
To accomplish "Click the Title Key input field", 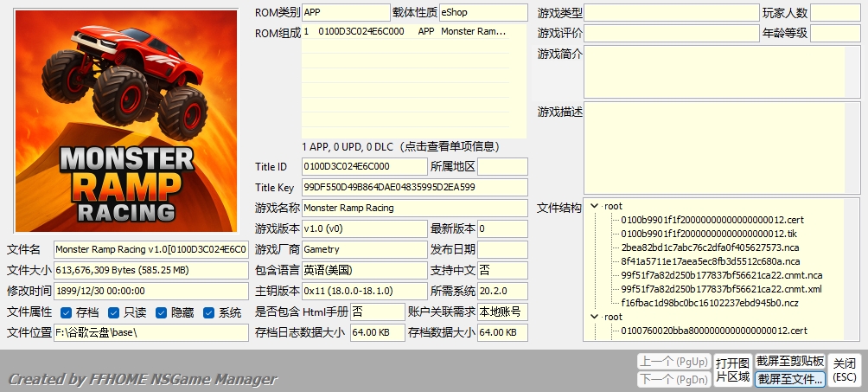I will point(414,187).
